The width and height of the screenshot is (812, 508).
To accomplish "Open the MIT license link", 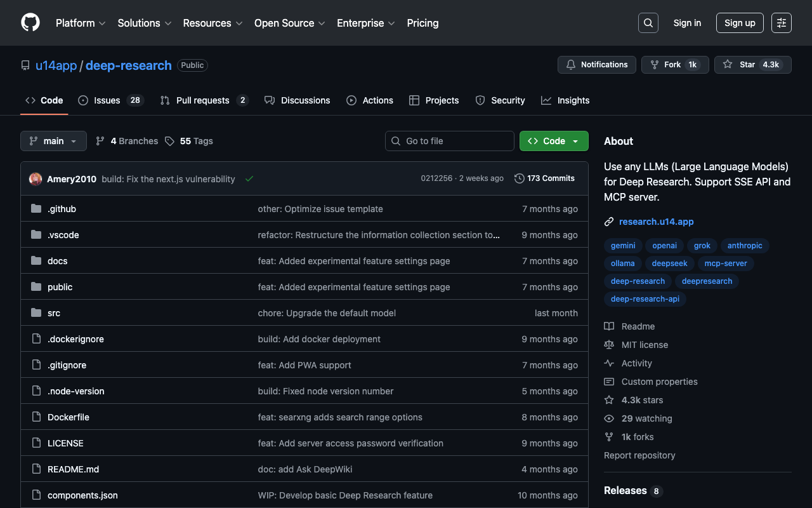I will [645, 345].
